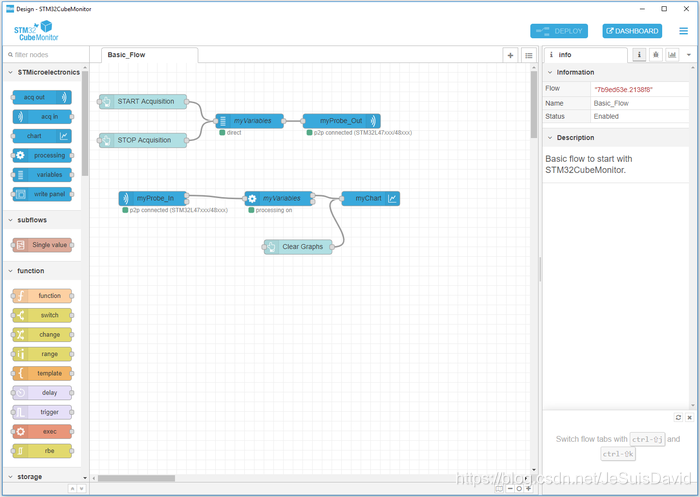This screenshot has width=700, height=497.
Task: Zoom out the flow canvas
Action: [x=510, y=489]
